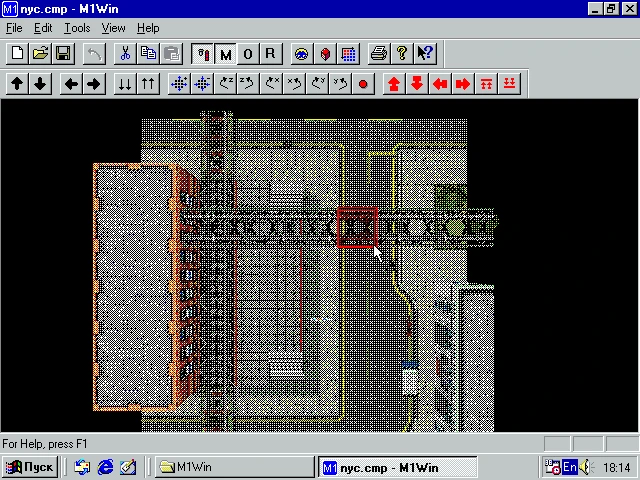This screenshot has height=480, width=640.
Task: Open a file with the folder icon
Action: [40, 53]
